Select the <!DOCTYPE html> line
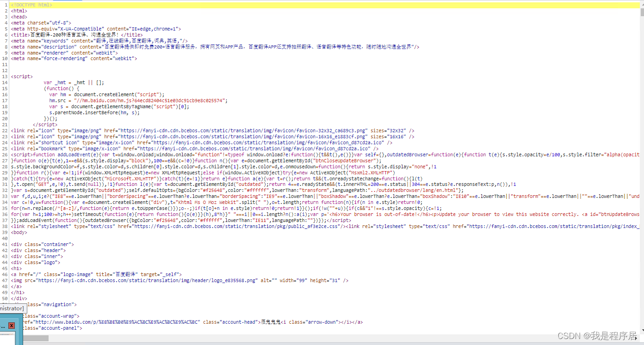This screenshot has width=644, height=345. point(31,5)
